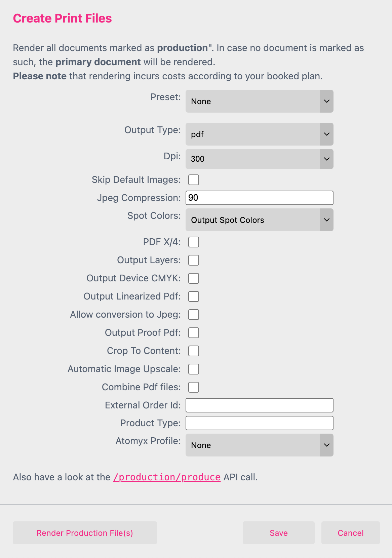
Task: Toggle Allow conversion to Jpeg
Action: [194, 314]
